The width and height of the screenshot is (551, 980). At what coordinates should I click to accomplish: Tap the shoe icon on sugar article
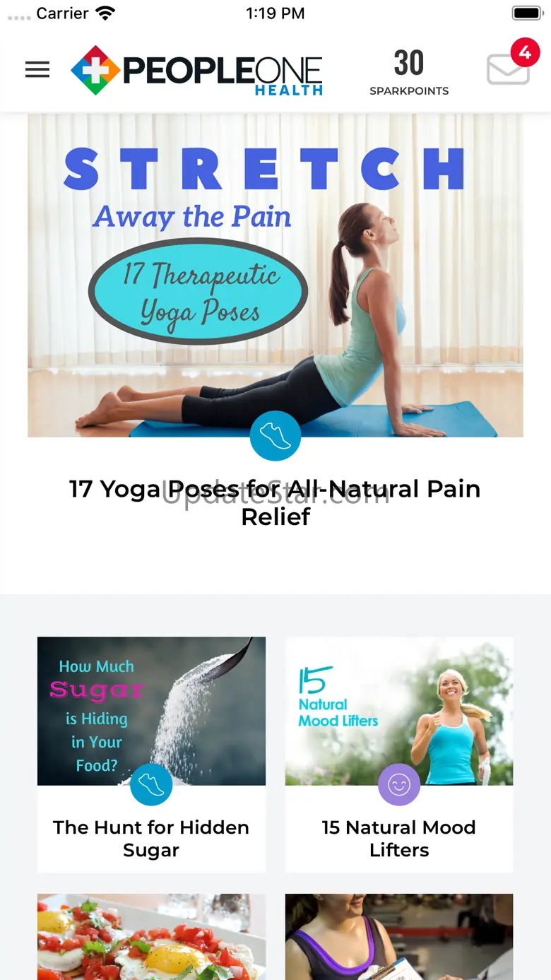point(151,784)
